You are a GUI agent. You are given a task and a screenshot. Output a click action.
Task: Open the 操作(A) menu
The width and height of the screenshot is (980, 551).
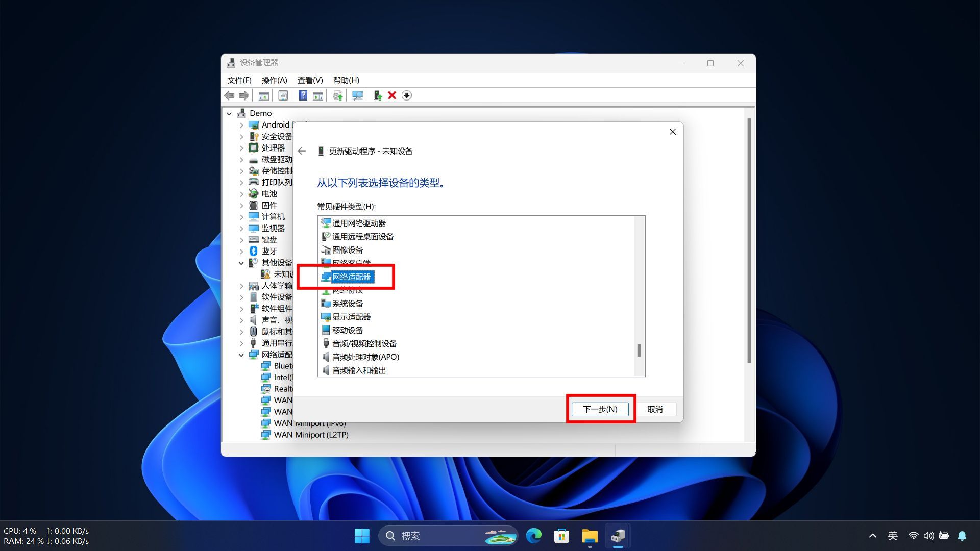[274, 80]
